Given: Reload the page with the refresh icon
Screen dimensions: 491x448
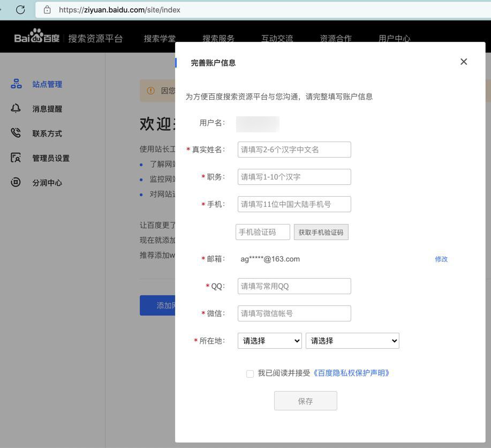Looking at the screenshot, I should pyautogui.click(x=20, y=10).
